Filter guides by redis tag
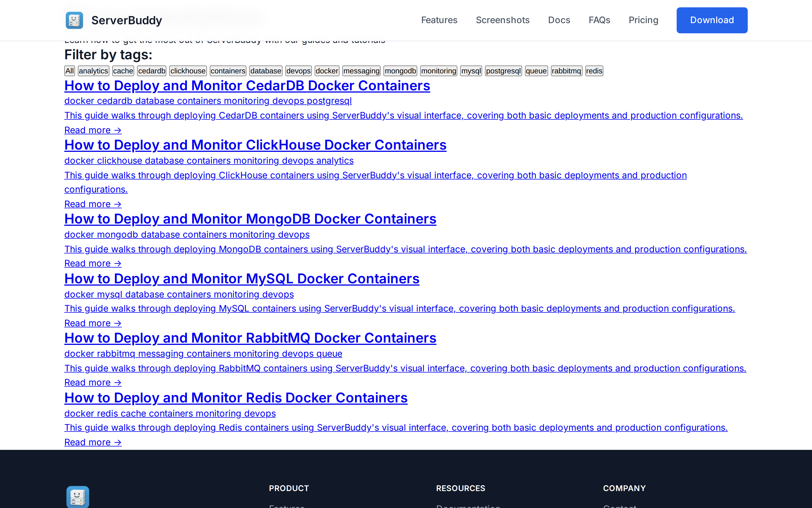Screen dimensions: 812x508 [x=594, y=71]
